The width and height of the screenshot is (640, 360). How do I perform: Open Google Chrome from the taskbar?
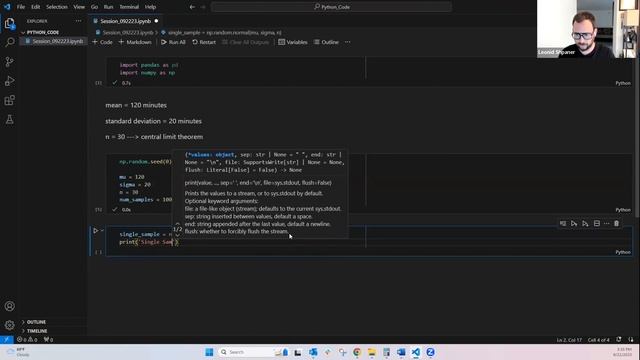click(x=357, y=352)
